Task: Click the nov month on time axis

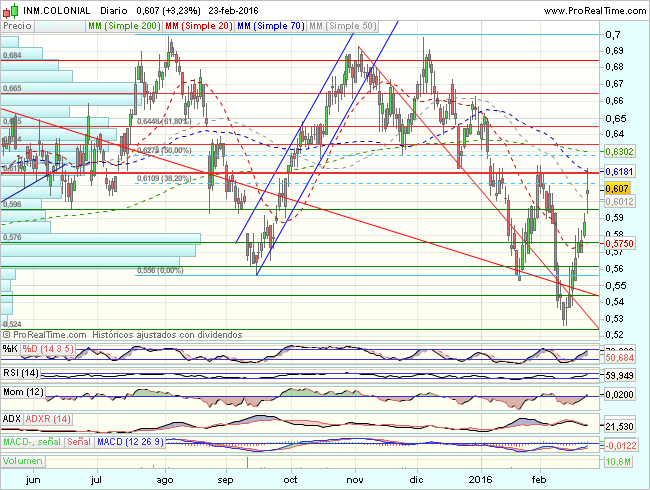Action: tap(355, 480)
